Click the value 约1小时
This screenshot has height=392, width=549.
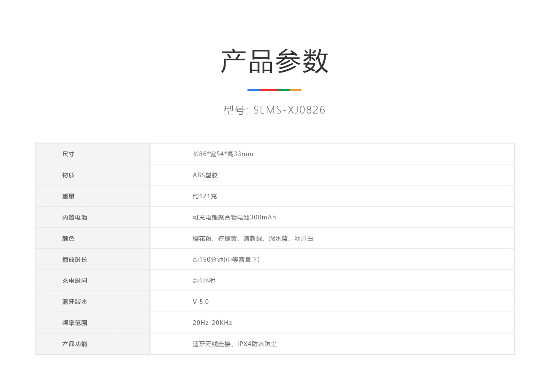[204, 281]
